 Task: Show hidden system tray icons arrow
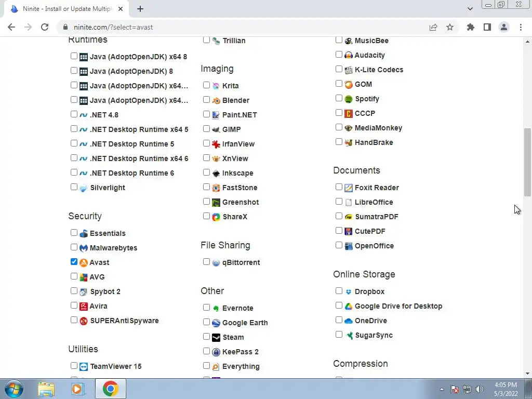click(442, 389)
